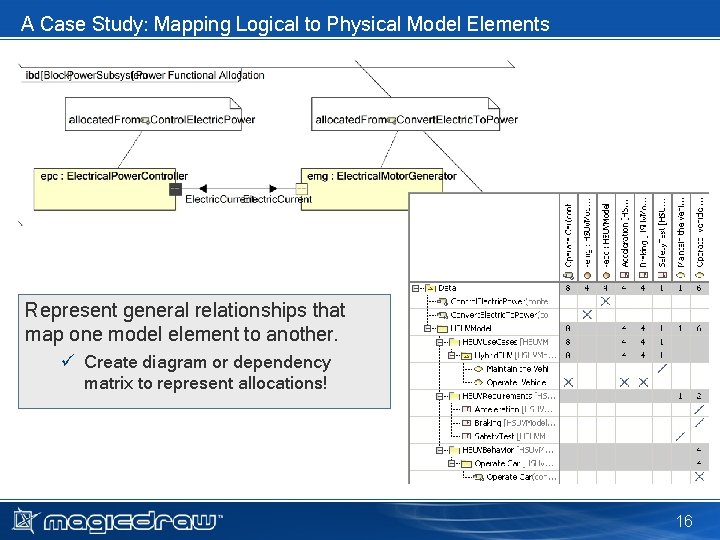The width and height of the screenshot is (720, 540).
Task: Click the Maintain the vehicle column header icon
Action: coord(681,276)
